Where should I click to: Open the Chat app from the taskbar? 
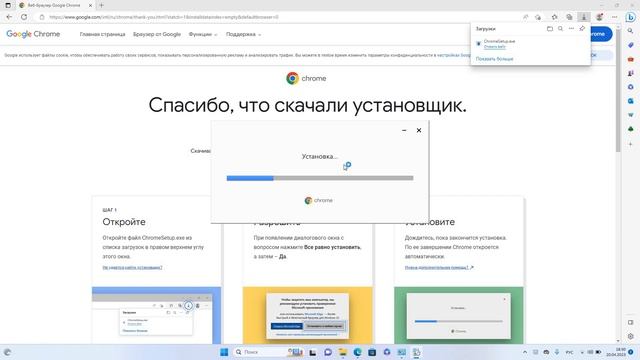click(x=328, y=352)
